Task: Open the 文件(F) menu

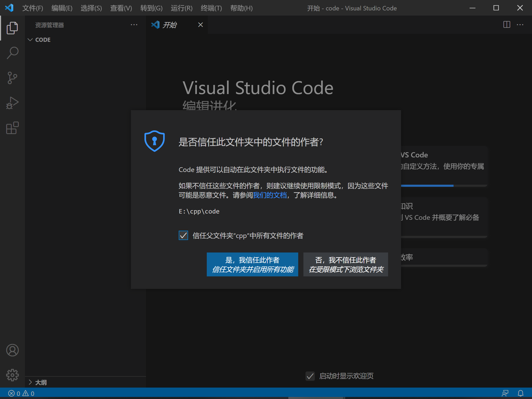Action: point(32,8)
